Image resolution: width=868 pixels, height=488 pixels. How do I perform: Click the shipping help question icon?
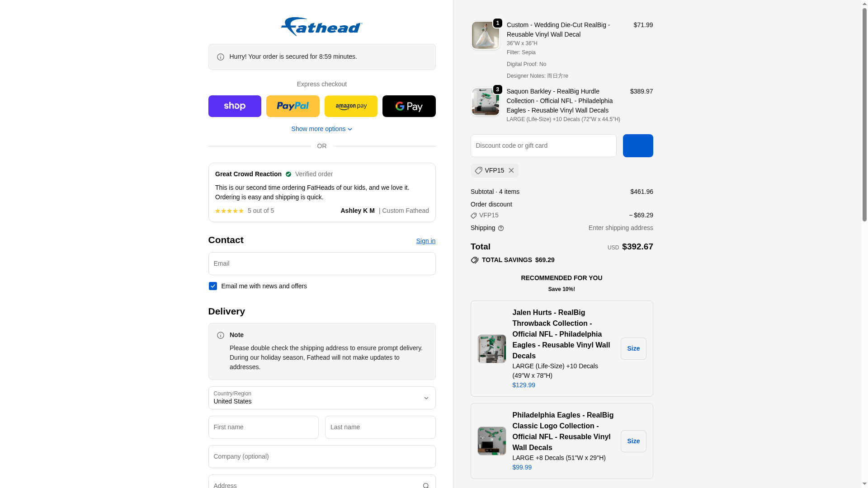click(501, 228)
